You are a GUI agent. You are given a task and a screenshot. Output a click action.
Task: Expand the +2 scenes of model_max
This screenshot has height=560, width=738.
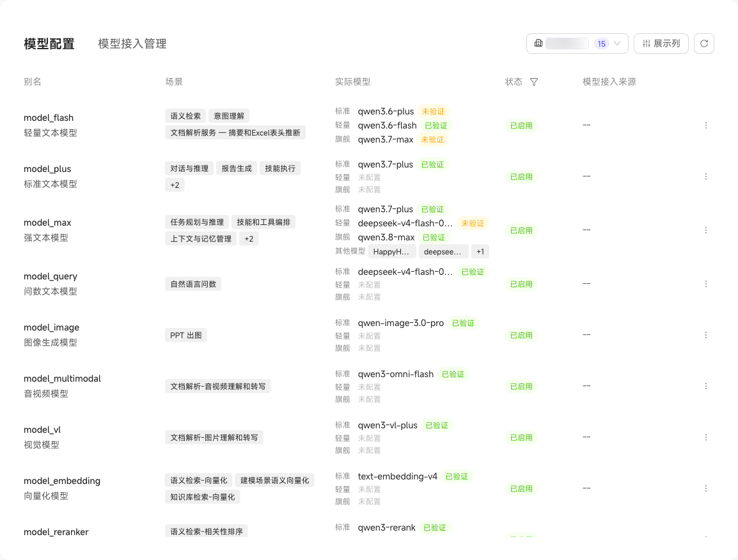point(249,238)
